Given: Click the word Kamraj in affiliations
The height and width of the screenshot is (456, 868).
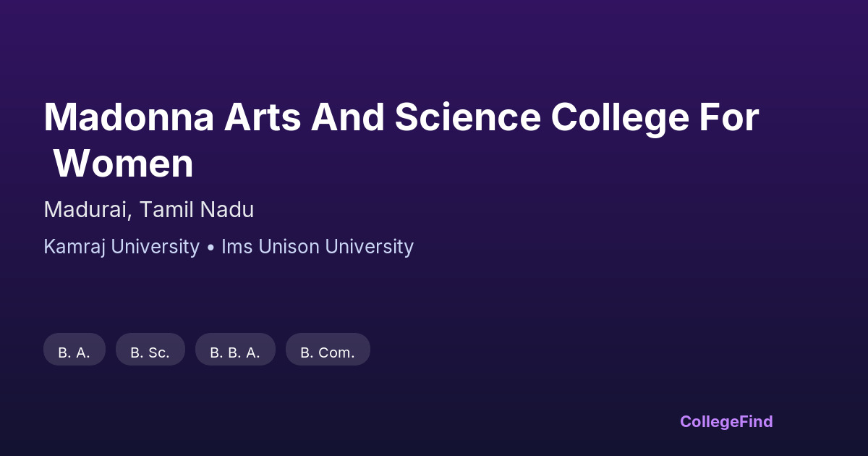Looking at the screenshot, I should (x=74, y=247).
